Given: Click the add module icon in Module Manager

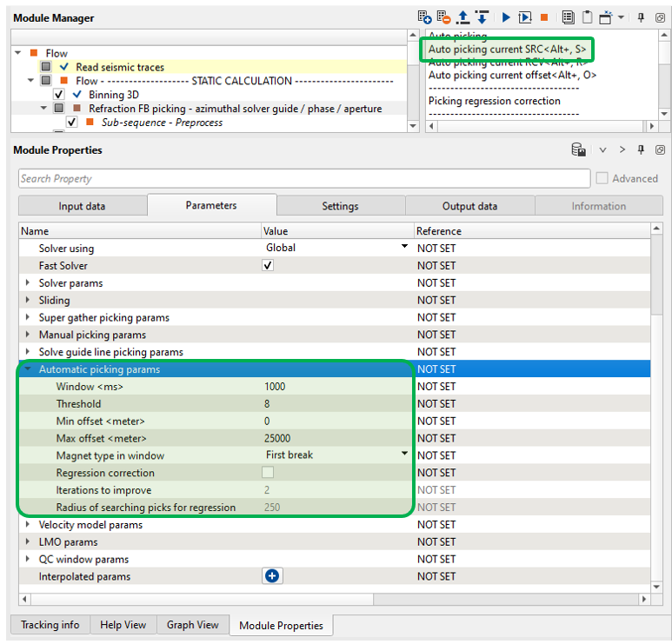Looking at the screenshot, I should [x=424, y=17].
